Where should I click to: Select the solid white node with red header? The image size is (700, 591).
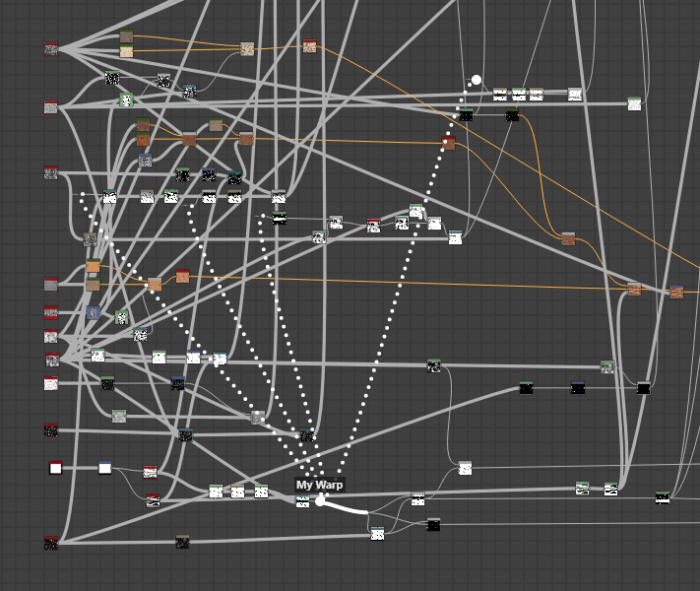[55, 468]
